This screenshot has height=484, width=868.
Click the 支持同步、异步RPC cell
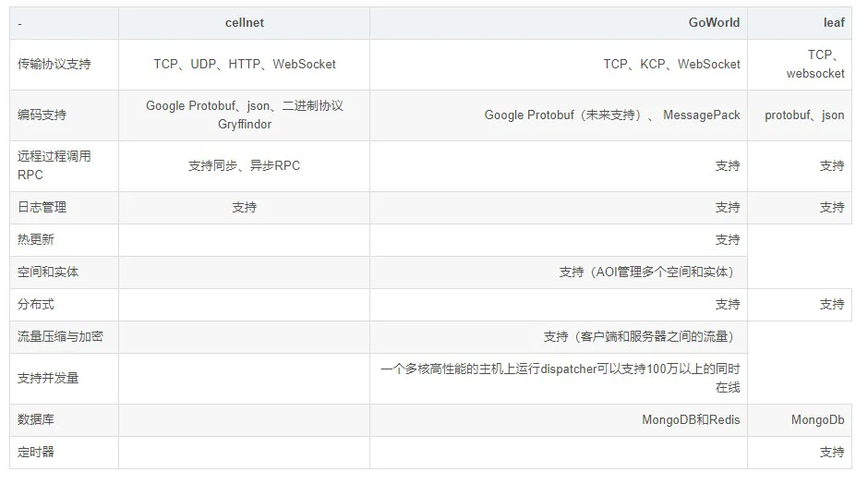tap(244, 165)
